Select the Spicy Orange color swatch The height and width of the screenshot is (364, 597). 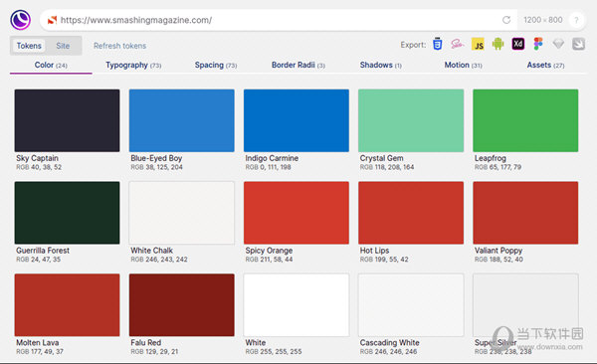click(297, 213)
